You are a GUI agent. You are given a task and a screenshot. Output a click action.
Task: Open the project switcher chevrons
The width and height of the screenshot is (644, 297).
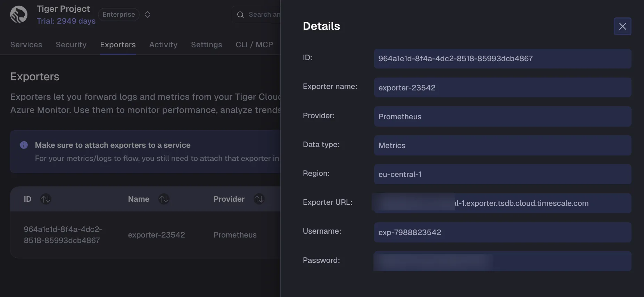coord(148,15)
